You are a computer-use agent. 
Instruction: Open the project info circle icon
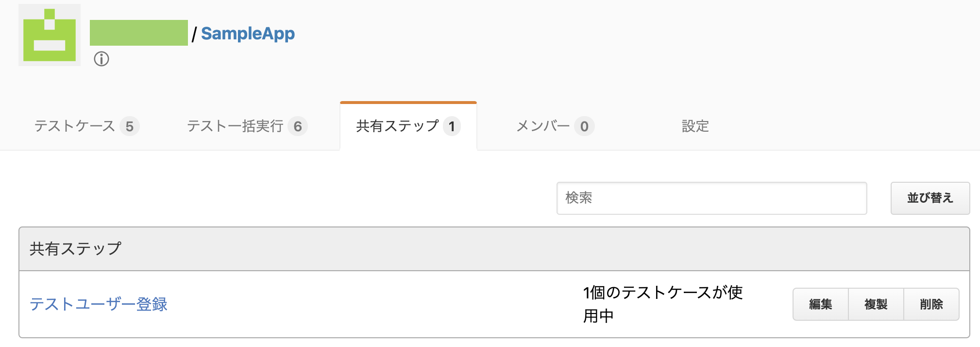coord(101,59)
